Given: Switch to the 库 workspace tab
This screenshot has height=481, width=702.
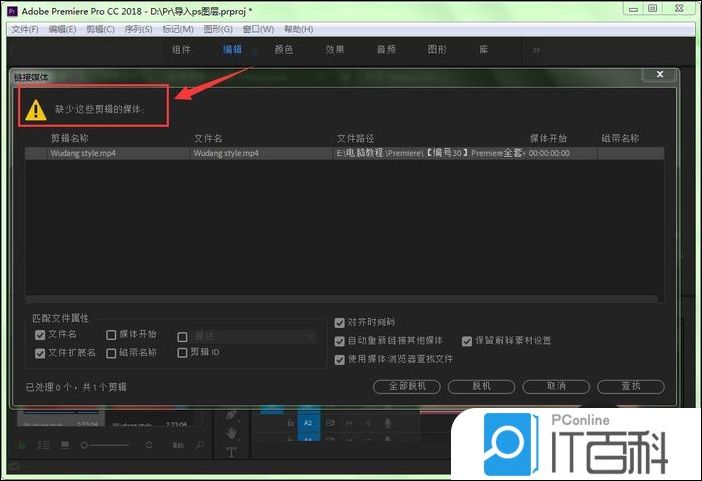Looking at the screenshot, I should 484,50.
